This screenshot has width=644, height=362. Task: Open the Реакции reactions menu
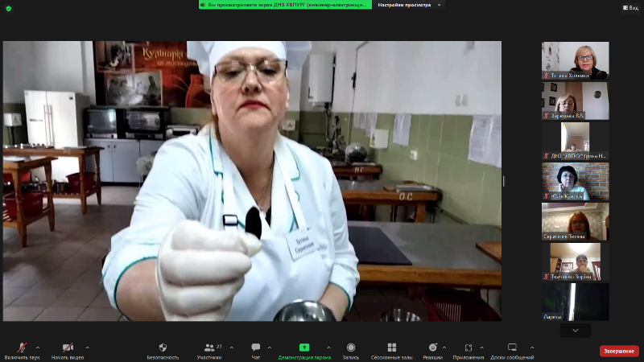(432, 352)
